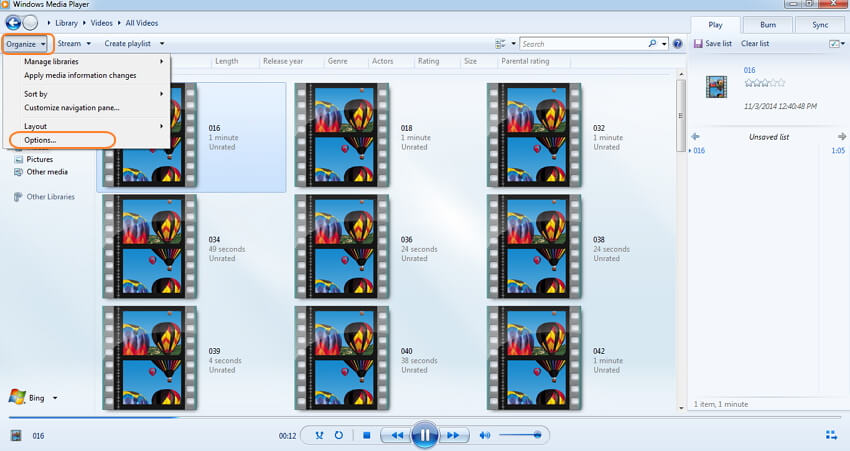Screen dimensions: 850x451
Task: Click the Bing logo icon
Action: [17, 397]
